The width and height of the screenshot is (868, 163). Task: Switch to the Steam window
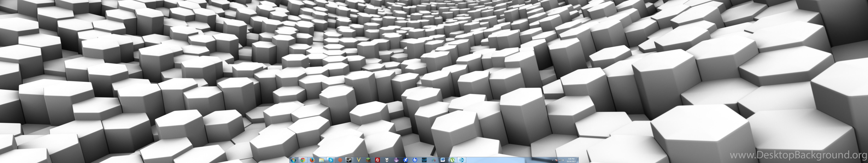(349, 160)
